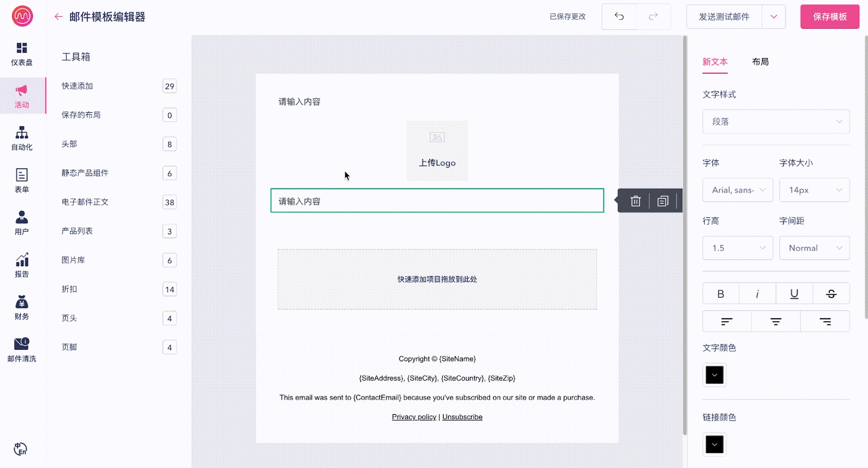
Task: Toggle bold text formatting
Action: point(720,294)
